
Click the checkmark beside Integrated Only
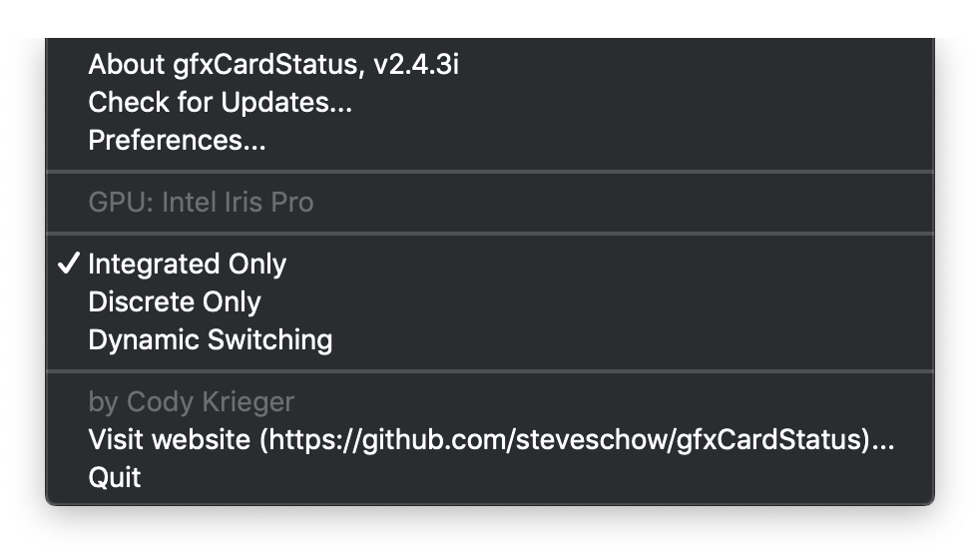pyautogui.click(x=68, y=264)
